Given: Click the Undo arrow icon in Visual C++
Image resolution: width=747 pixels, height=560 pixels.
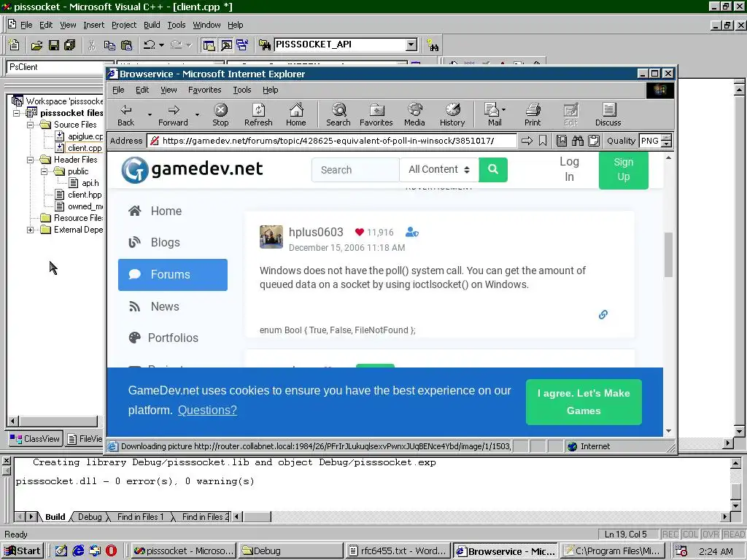Looking at the screenshot, I should tap(149, 45).
